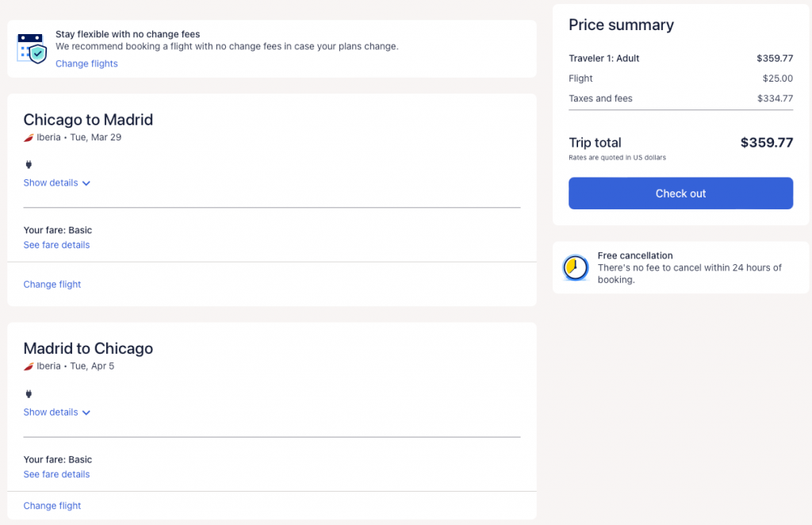Click the calendar shield no-change-fees icon
The image size is (812, 525).
pyautogui.click(x=32, y=48)
